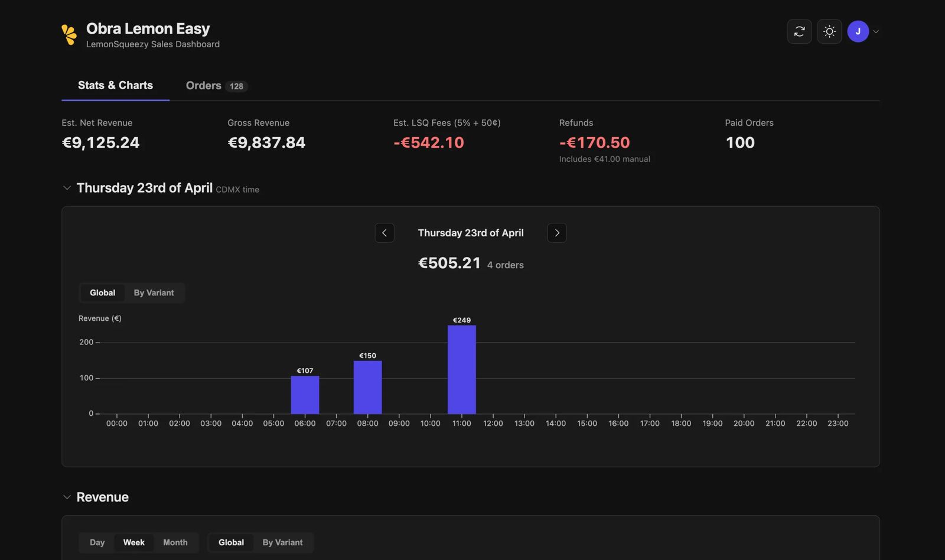Switch to the Stats & Charts tab
945x560 pixels.
click(x=115, y=86)
